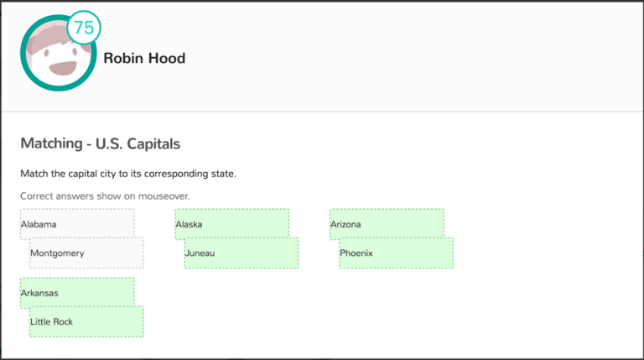Click the Matching - U.S. Capitals heading

pyautogui.click(x=101, y=143)
